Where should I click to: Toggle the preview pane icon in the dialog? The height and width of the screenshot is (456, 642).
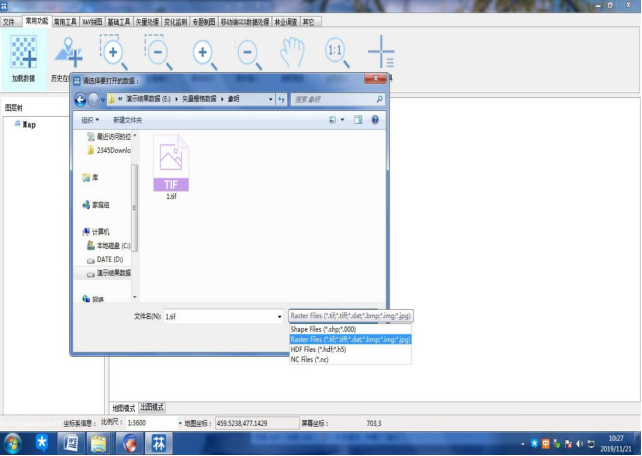pyautogui.click(x=357, y=119)
